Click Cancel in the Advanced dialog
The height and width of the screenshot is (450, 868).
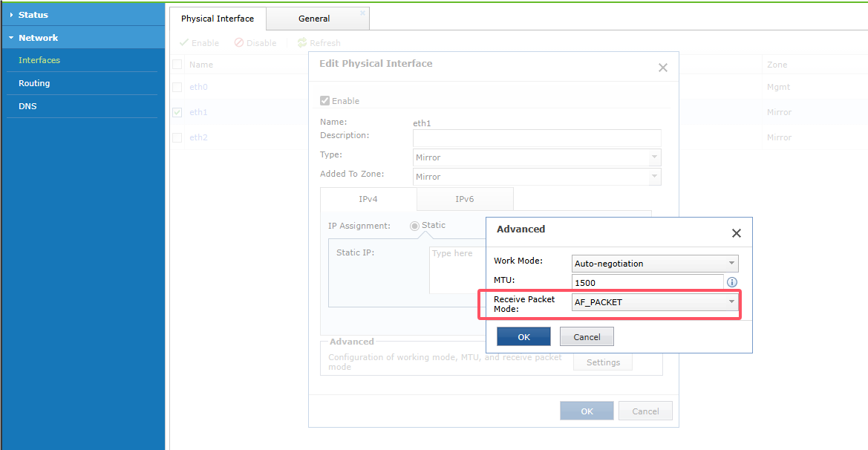pyautogui.click(x=587, y=336)
